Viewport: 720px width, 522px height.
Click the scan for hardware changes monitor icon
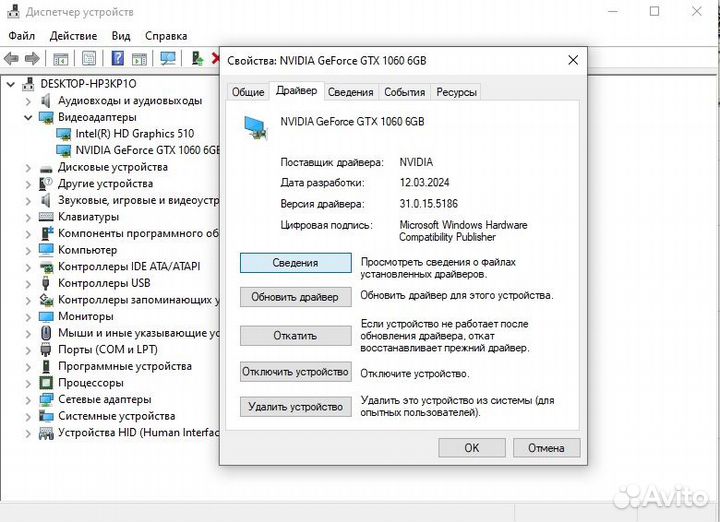168,59
